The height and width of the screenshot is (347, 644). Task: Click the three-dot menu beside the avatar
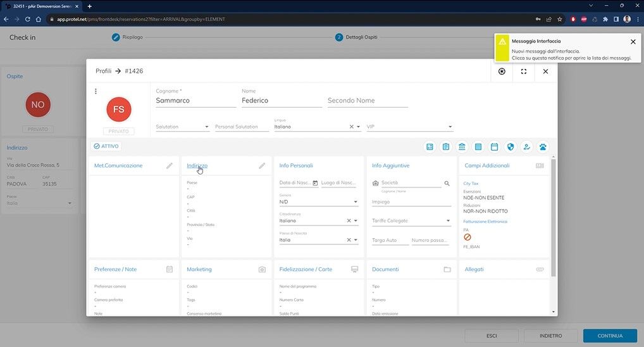click(96, 91)
